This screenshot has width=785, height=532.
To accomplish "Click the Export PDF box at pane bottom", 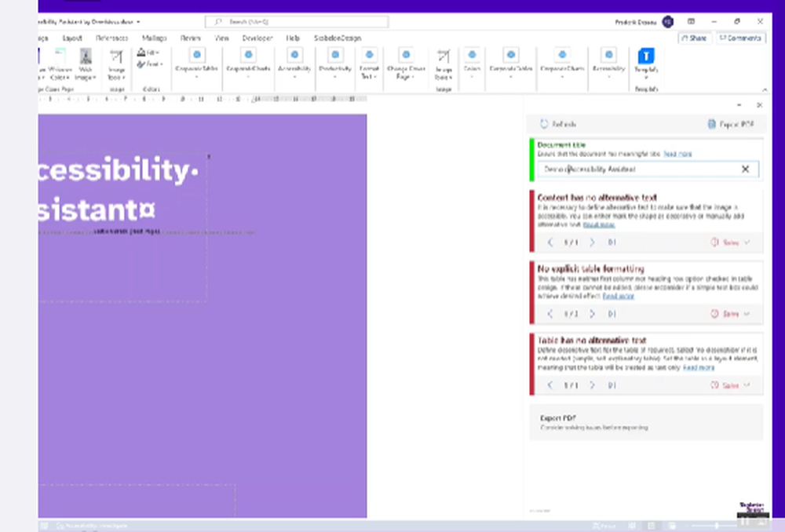I will coord(646,422).
